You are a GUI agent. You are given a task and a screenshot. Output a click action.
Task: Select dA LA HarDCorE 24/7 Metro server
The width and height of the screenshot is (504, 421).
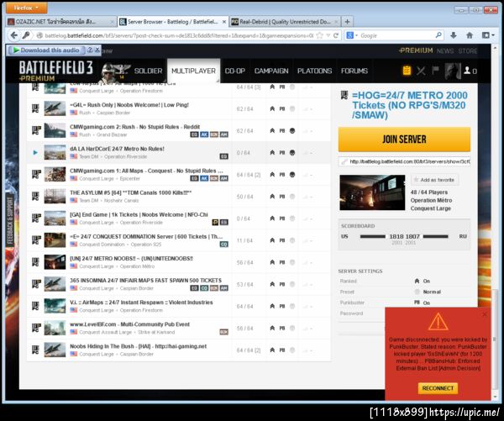(x=179, y=152)
